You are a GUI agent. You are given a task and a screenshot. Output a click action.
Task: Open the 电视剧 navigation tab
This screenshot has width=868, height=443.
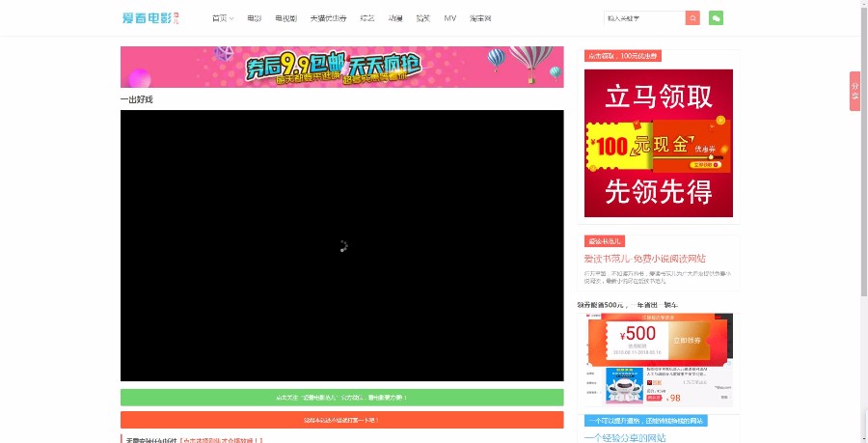[x=285, y=18]
